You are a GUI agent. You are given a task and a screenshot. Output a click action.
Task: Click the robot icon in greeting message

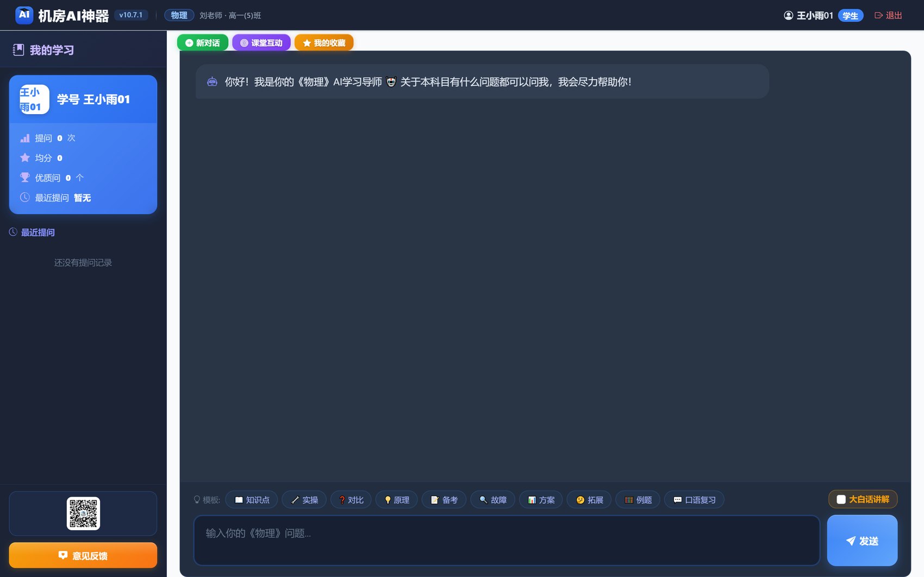[212, 82]
